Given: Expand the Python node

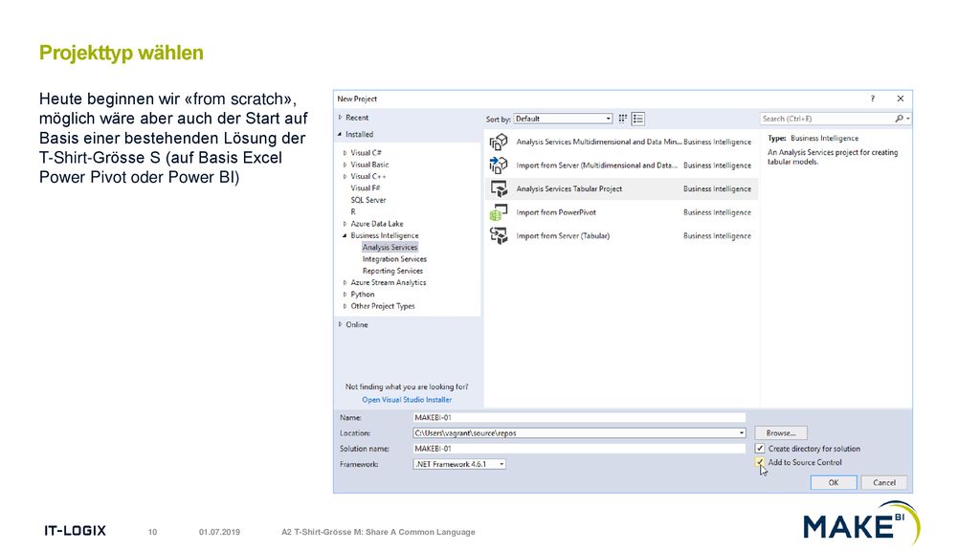Looking at the screenshot, I should tap(345, 295).
